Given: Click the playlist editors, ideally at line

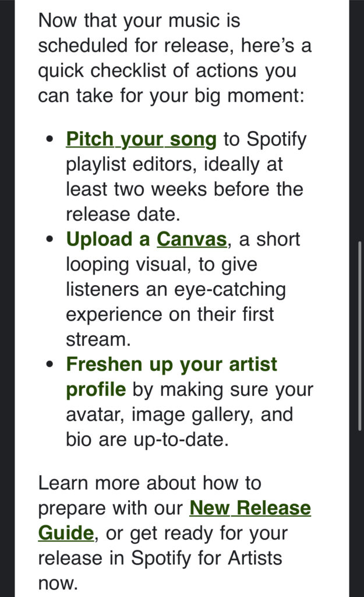Looking at the screenshot, I should 174,164.
